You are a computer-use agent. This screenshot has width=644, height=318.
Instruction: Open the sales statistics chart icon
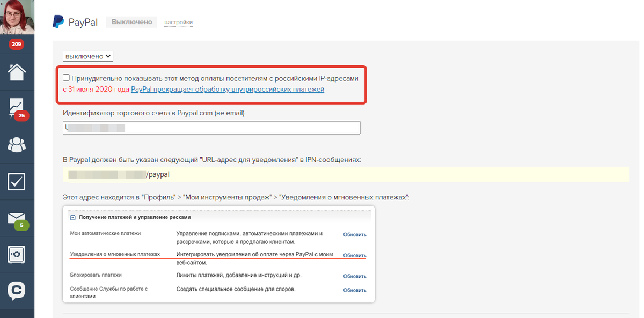pyautogui.click(x=17, y=109)
